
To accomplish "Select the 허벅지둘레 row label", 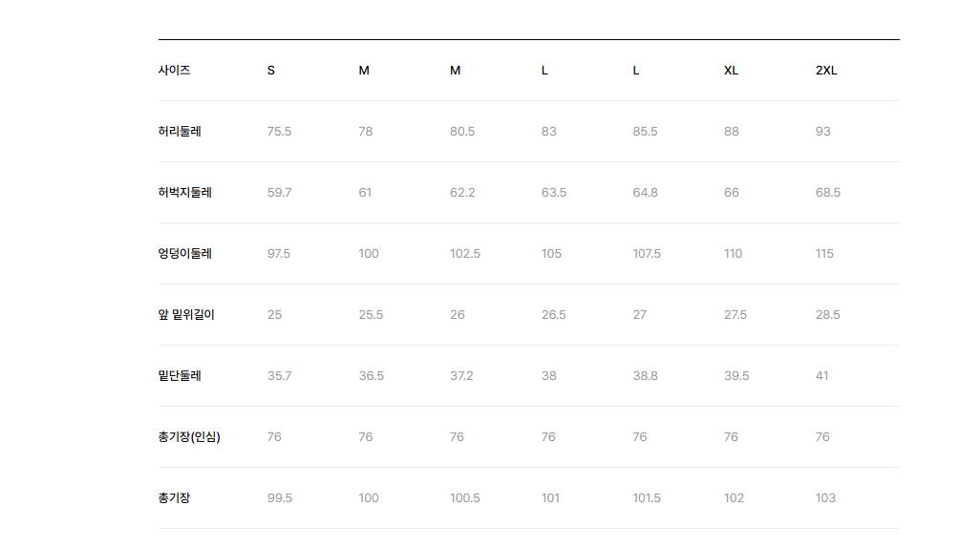I will coord(185,193).
